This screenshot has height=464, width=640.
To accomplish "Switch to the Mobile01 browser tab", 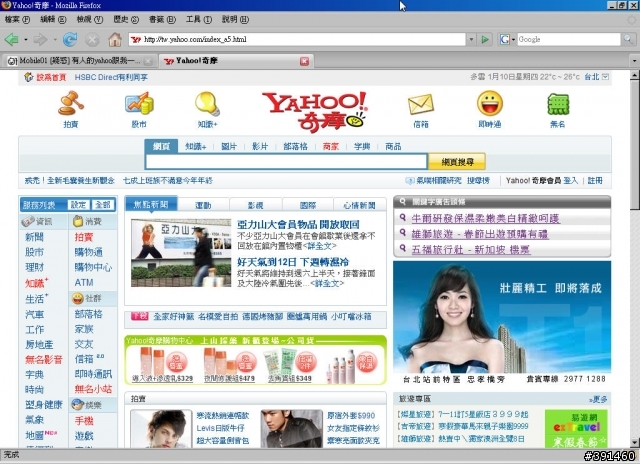I will point(79,61).
